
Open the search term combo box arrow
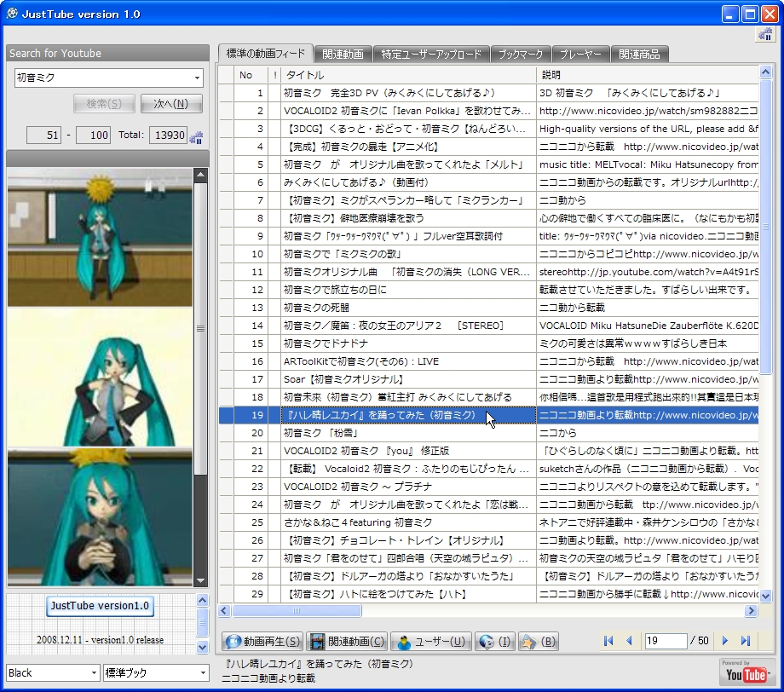tap(197, 78)
